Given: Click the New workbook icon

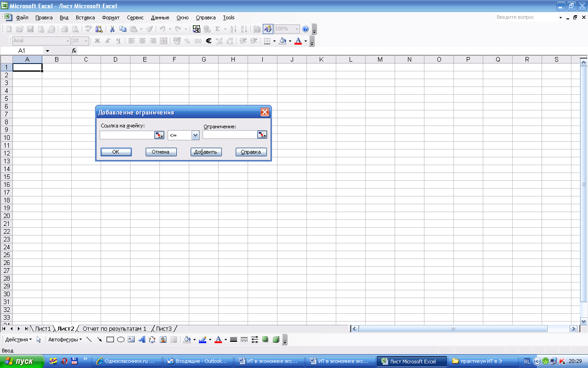Looking at the screenshot, I should click(x=9, y=29).
